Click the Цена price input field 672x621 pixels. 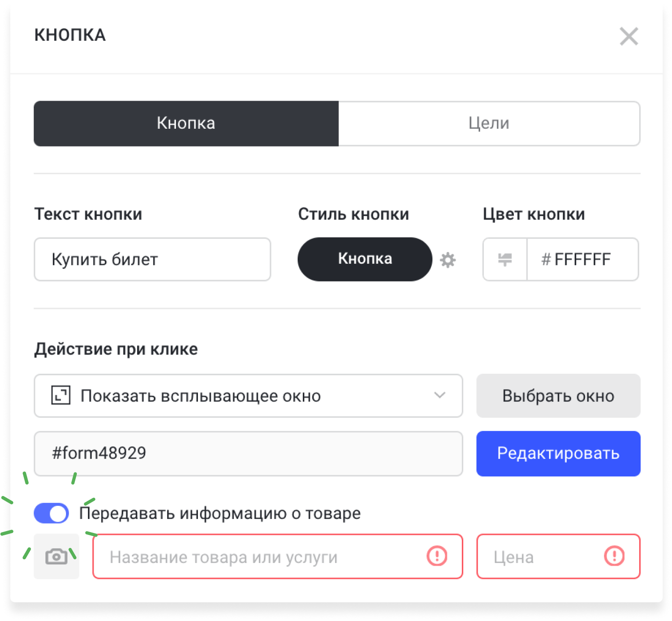(x=558, y=556)
